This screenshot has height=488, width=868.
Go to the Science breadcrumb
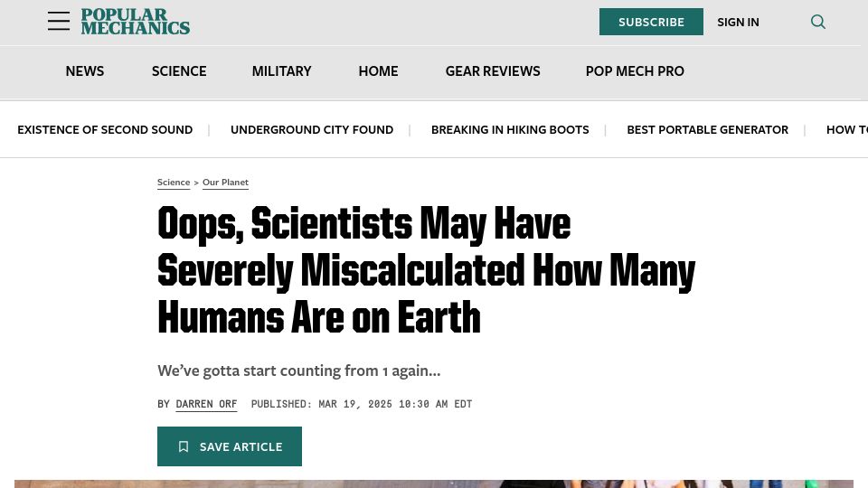(174, 183)
